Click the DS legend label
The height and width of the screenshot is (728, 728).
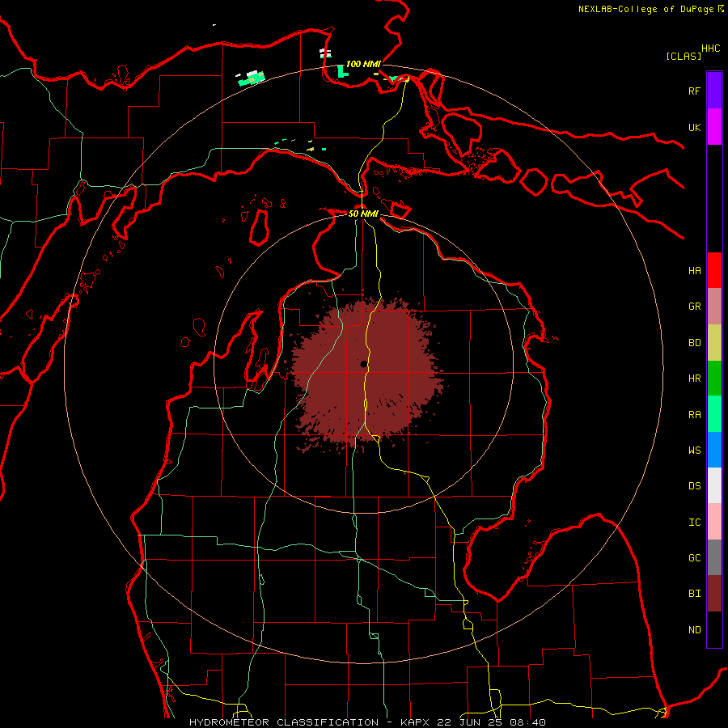[x=694, y=486]
